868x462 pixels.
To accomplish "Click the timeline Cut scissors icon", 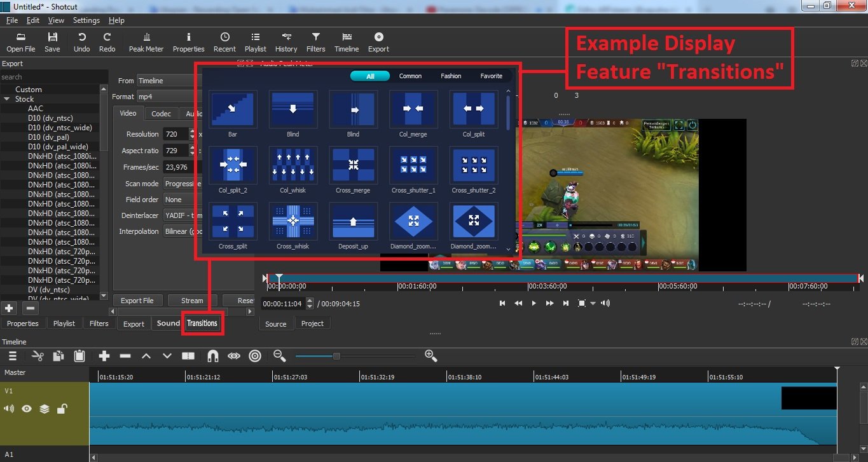I will click(38, 357).
